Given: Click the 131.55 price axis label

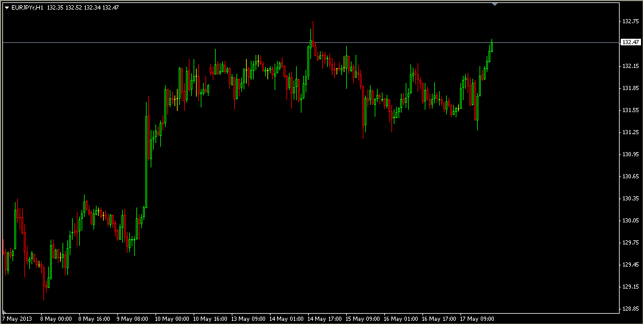Looking at the screenshot, I should coord(631,110).
